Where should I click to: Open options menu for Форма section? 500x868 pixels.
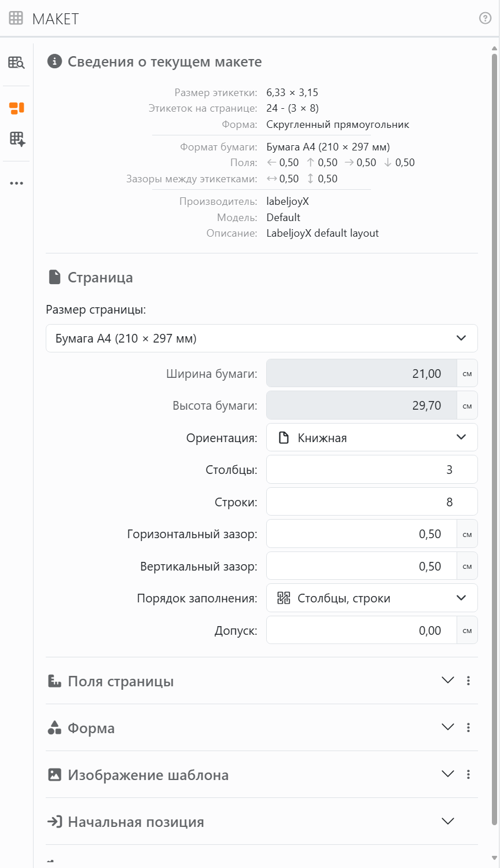(468, 727)
